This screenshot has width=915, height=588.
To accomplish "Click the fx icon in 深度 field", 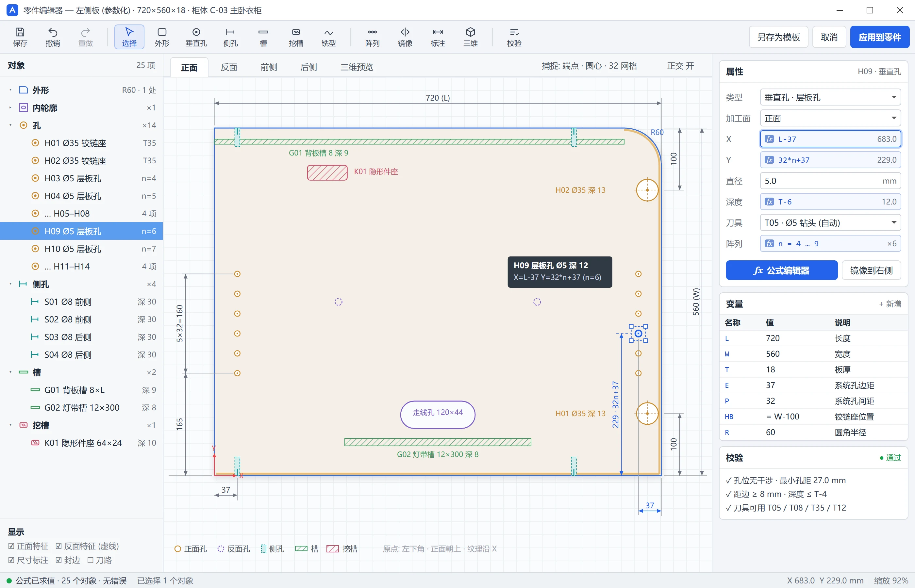I will click(x=769, y=202).
